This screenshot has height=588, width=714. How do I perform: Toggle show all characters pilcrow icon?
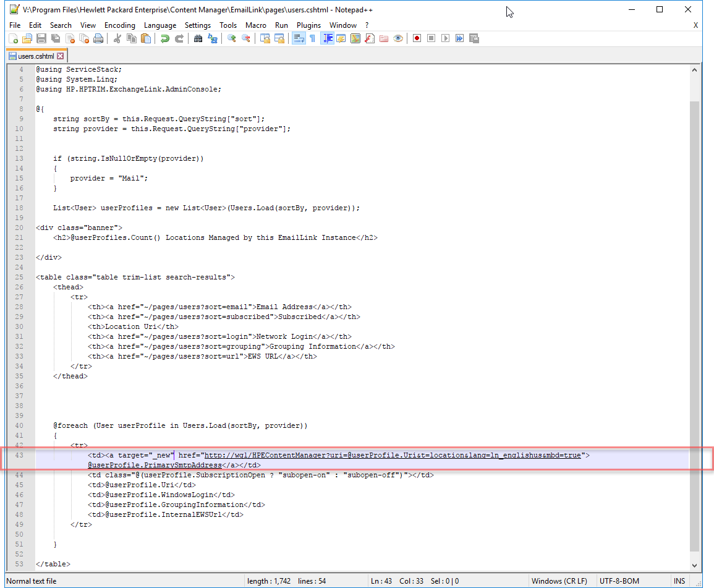point(312,39)
